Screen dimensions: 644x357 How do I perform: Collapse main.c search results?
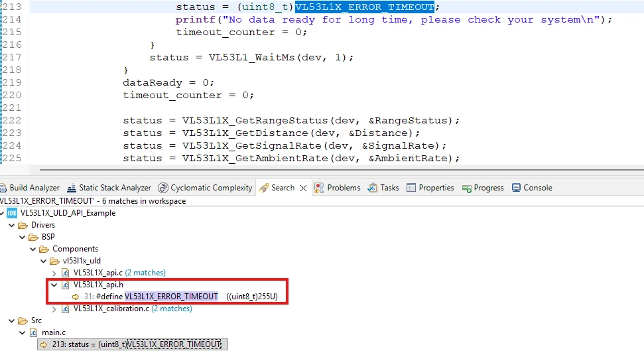[x=23, y=332]
